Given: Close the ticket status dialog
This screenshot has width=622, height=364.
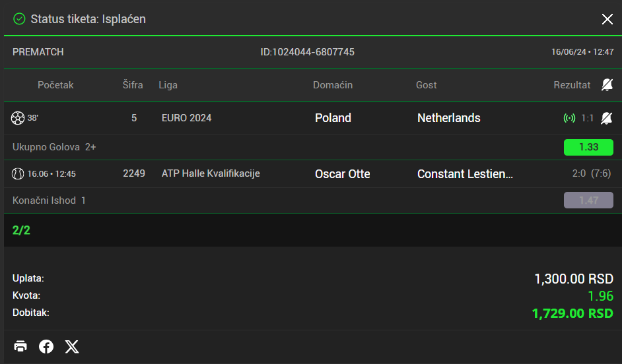Looking at the screenshot, I should pyautogui.click(x=607, y=19).
